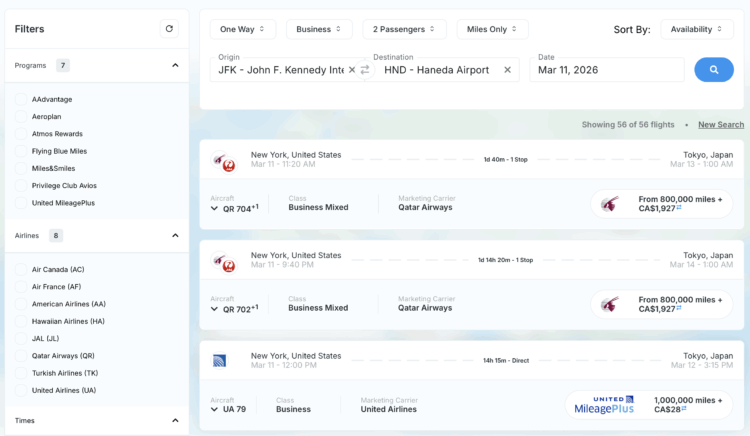This screenshot has height=436, width=750.
Task: Collapse the Programs filter section
Action: (175, 65)
